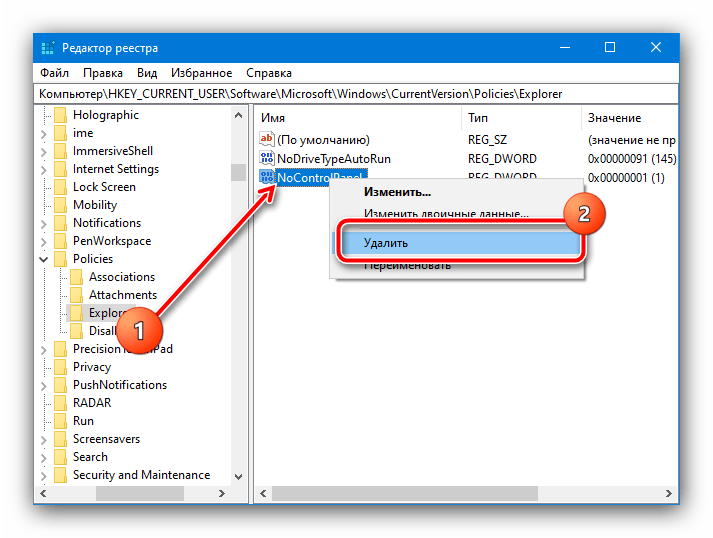Viewport: 713px width, 538px height.
Task: Click the tree pane vertical scrollbar thumb
Action: pos(238,172)
